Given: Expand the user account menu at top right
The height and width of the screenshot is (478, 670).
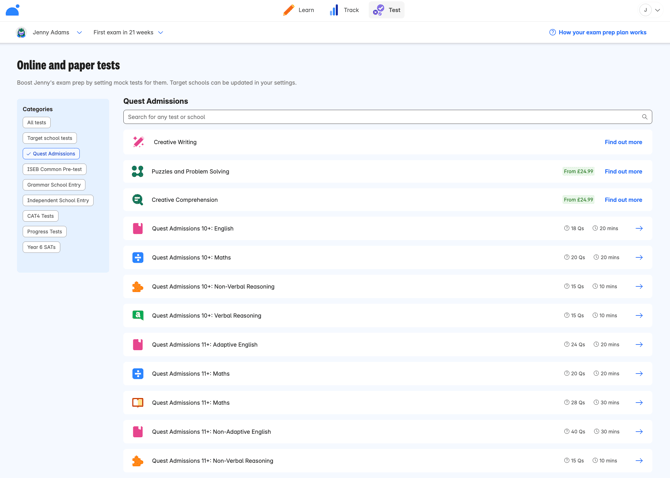Looking at the screenshot, I should coord(650,10).
